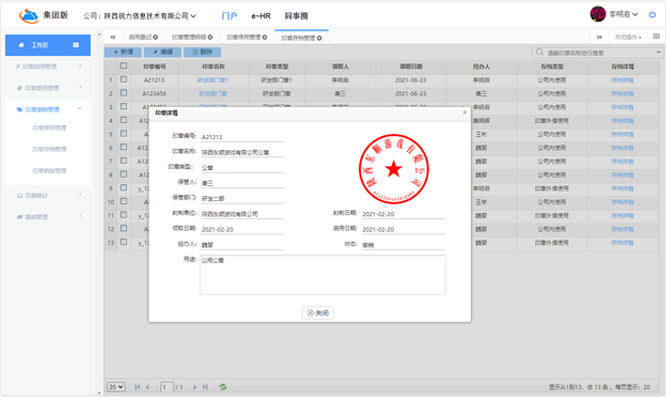The image size is (666, 397).
Task: Open the 研发部门章1 link in row 1
Action: point(213,80)
